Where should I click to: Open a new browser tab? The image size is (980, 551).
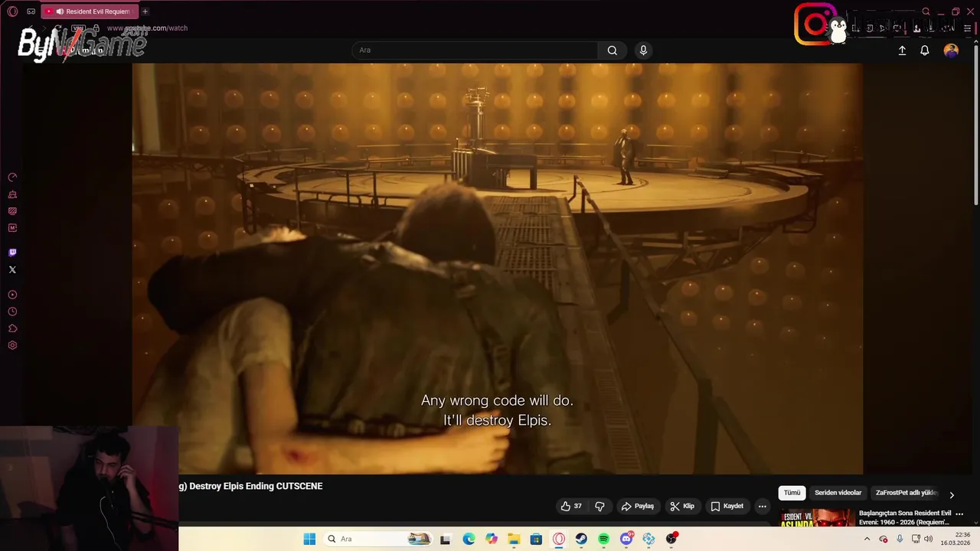pyautogui.click(x=145, y=11)
